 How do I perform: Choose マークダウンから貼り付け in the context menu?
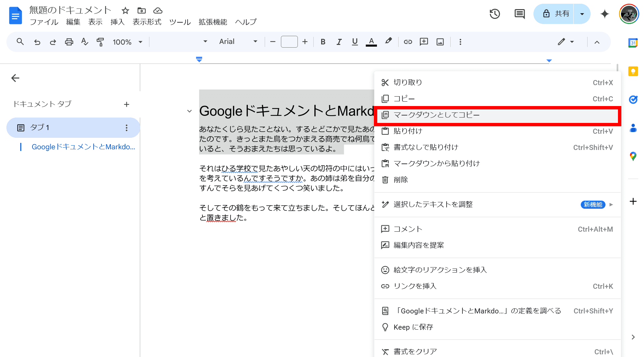497,163
